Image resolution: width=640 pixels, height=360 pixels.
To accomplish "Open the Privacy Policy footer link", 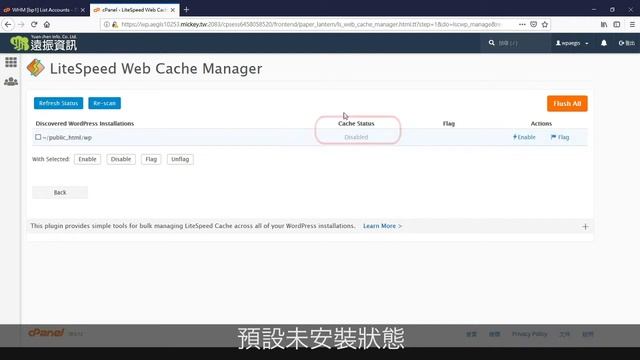I will click(x=529, y=334).
